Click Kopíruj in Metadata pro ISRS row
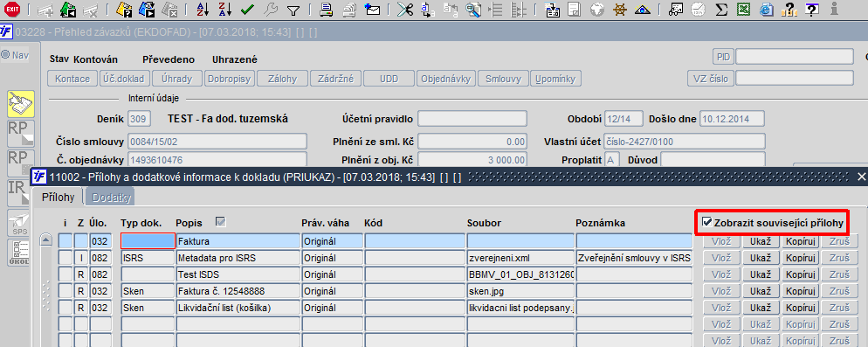Screen dimensions: 868x347 click(x=802, y=258)
